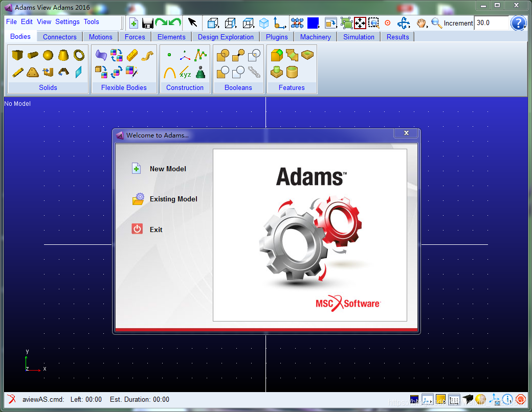Select the Link solid tool
The image size is (532, 412).
(17, 72)
